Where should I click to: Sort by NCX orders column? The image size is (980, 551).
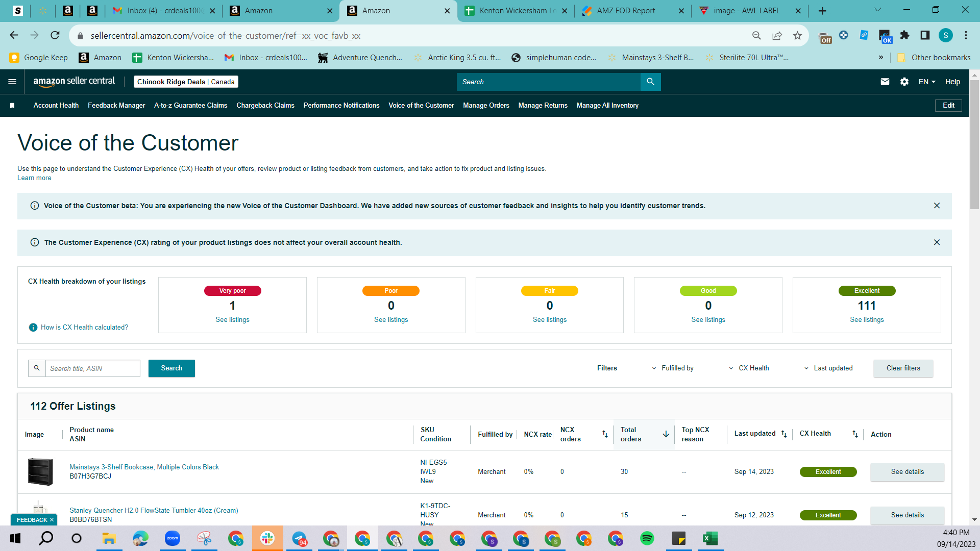605,434
